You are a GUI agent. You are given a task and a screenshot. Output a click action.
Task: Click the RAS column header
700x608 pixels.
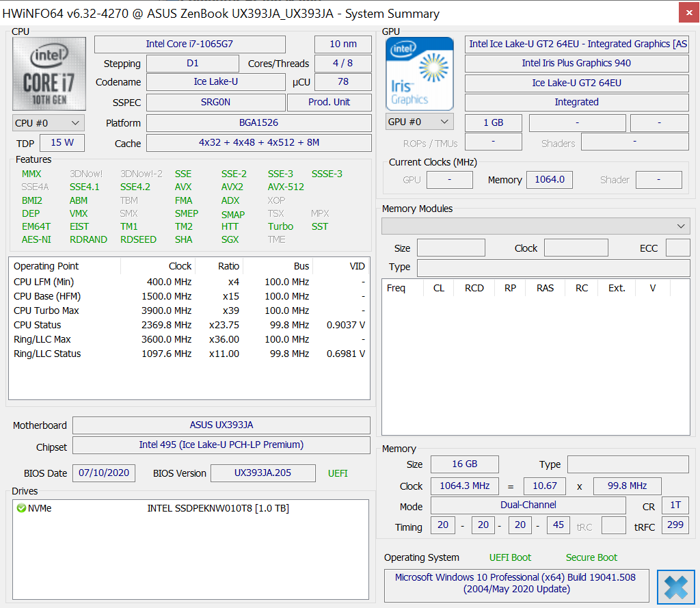click(545, 288)
